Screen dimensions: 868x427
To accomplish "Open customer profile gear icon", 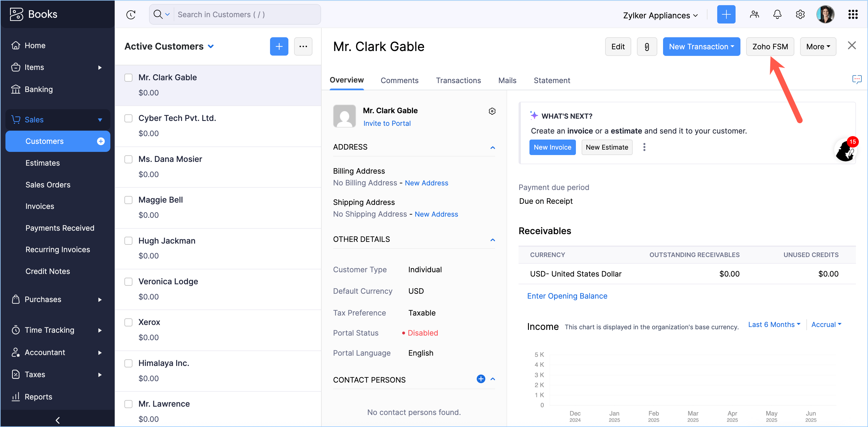I will click(x=492, y=111).
